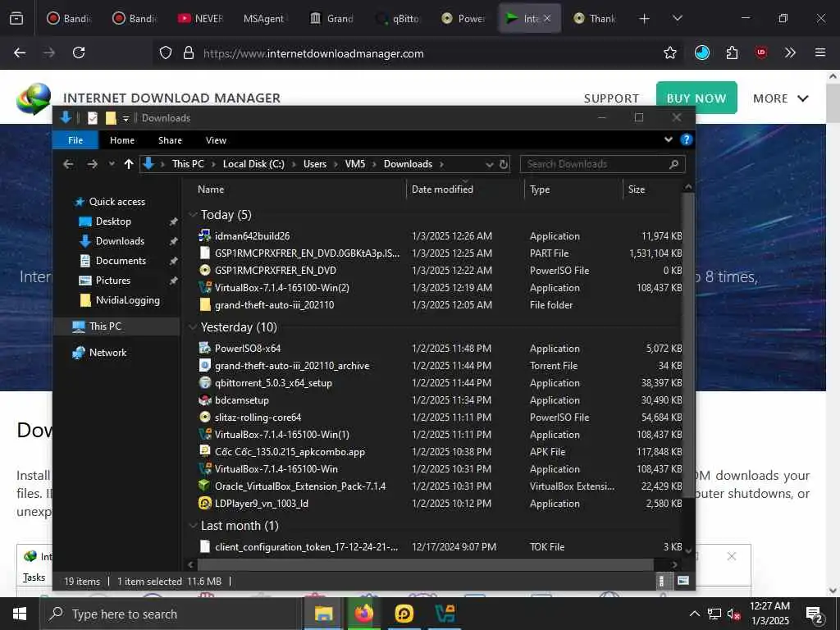Click the VM5 breadcrumb in address path
This screenshot has width=840, height=630.
(x=354, y=164)
